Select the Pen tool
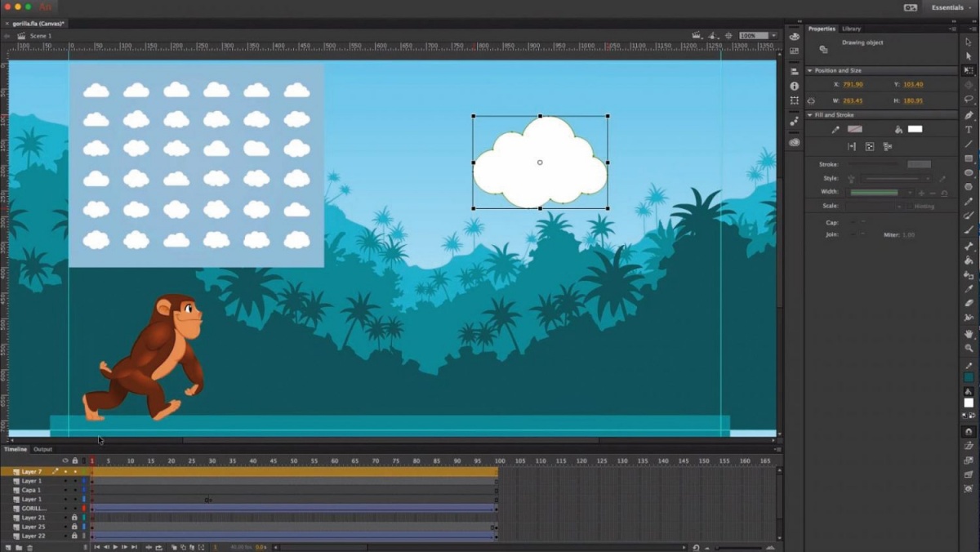980x552 pixels. pyautogui.click(x=969, y=115)
